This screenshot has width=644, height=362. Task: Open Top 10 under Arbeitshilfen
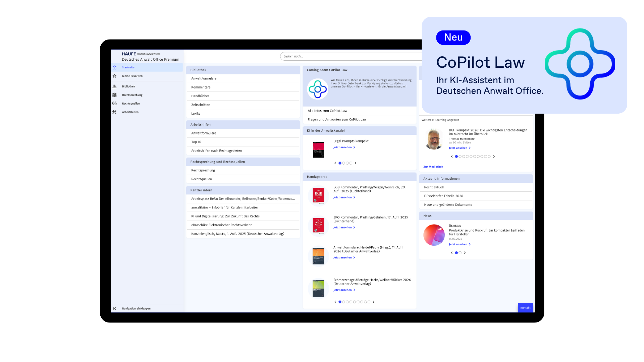tap(243, 142)
